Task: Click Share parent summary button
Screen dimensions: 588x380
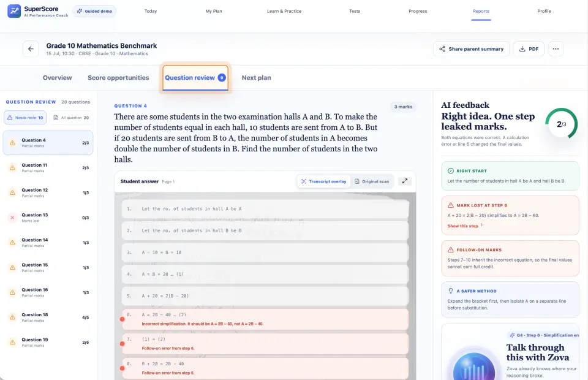Action: (x=472, y=49)
